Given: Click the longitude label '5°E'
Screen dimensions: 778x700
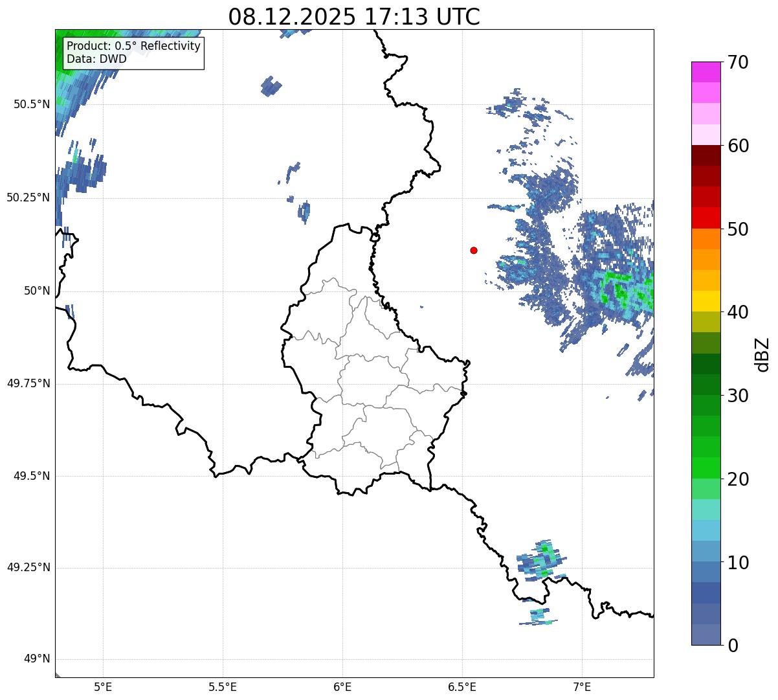Looking at the screenshot, I should point(103,686).
